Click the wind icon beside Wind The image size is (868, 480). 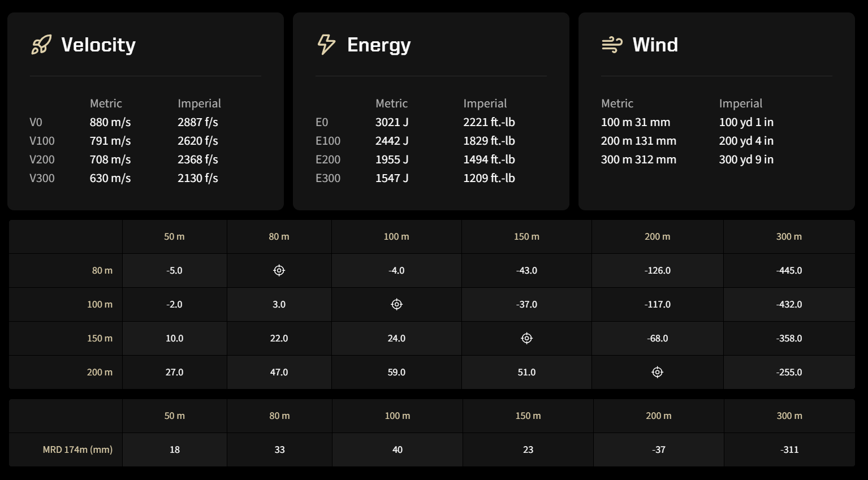pos(612,45)
